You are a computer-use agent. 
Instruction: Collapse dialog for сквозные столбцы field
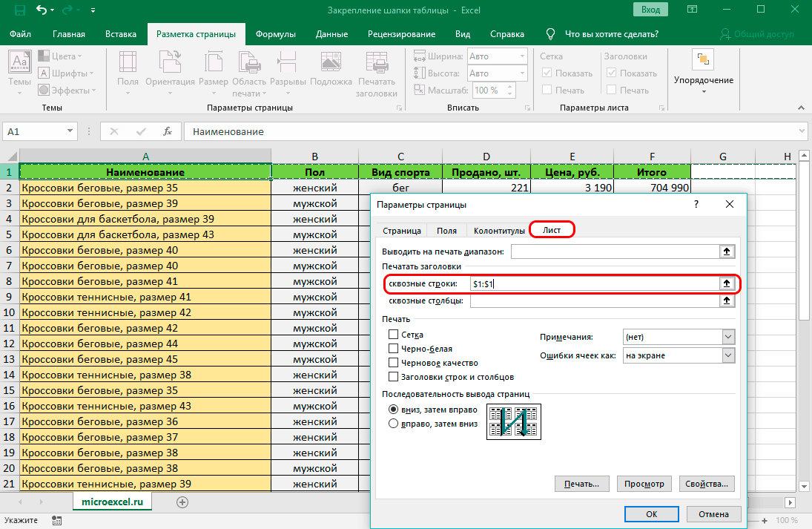tap(727, 300)
